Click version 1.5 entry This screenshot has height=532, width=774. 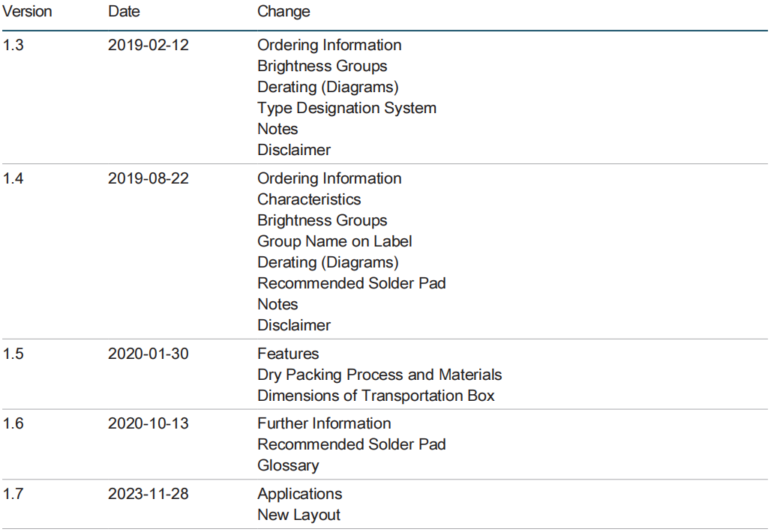point(13,354)
